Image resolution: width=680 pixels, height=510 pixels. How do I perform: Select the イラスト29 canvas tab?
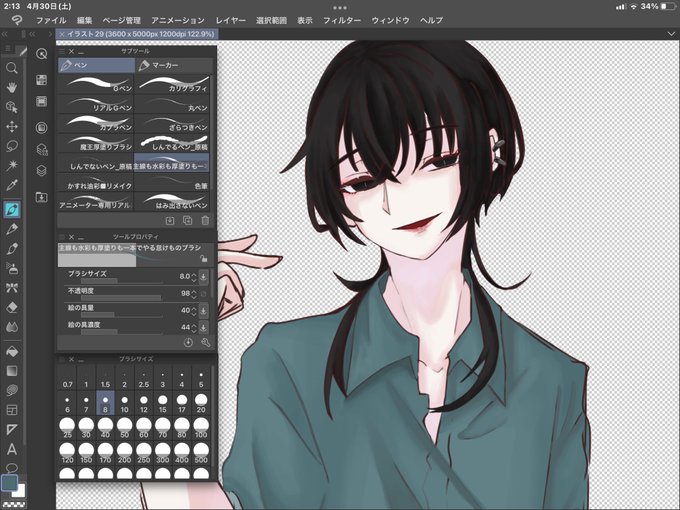[x=137, y=34]
